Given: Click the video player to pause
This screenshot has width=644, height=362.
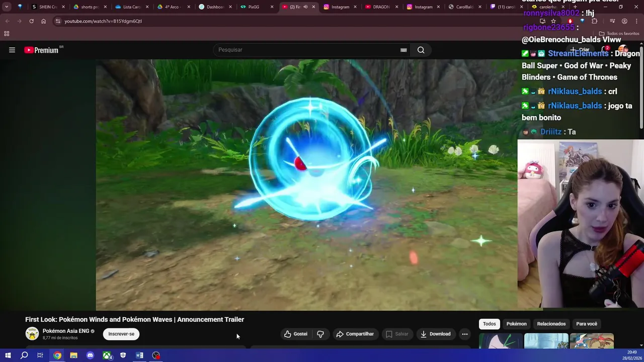Looking at the screenshot, I should tap(306, 185).
